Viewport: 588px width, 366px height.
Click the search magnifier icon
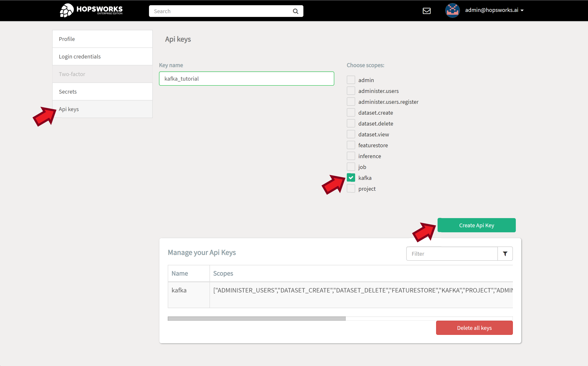(x=295, y=11)
